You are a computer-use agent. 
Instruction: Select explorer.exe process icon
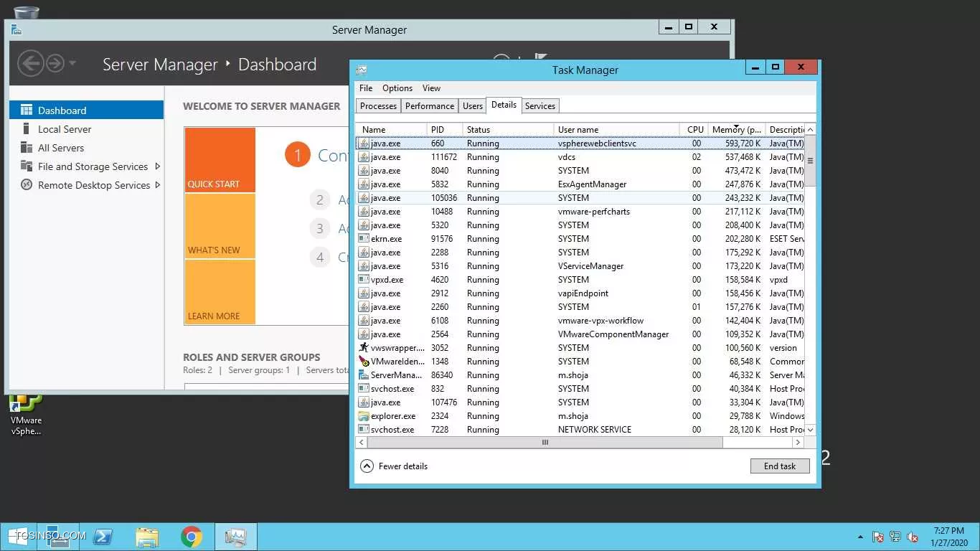click(x=364, y=416)
